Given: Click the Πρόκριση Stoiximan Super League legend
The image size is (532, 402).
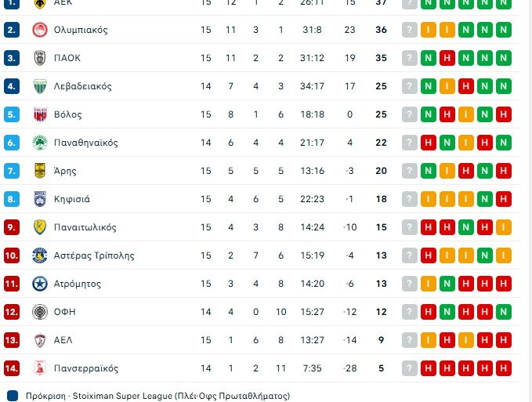Looking at the screenshot, I should (149, 396).
